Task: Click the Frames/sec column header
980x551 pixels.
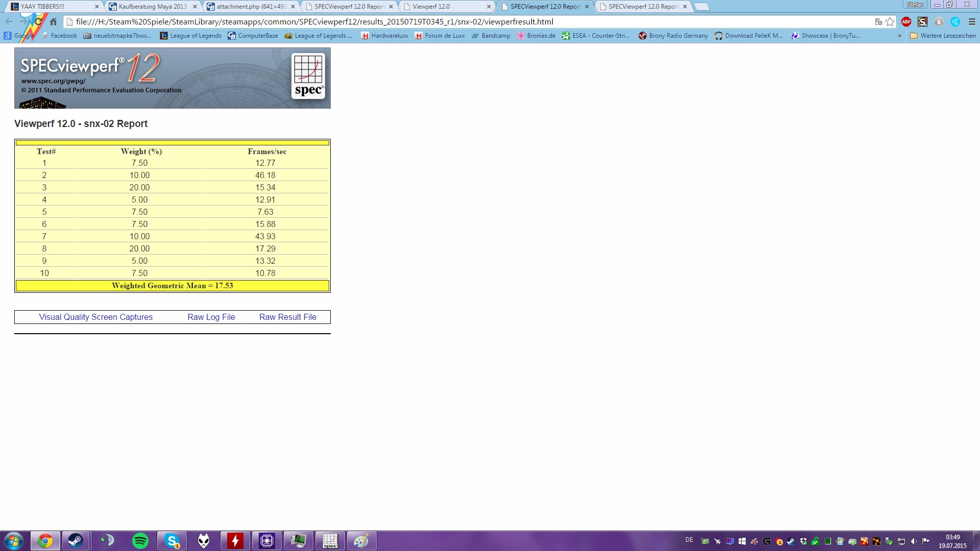Action: point(267,152)
